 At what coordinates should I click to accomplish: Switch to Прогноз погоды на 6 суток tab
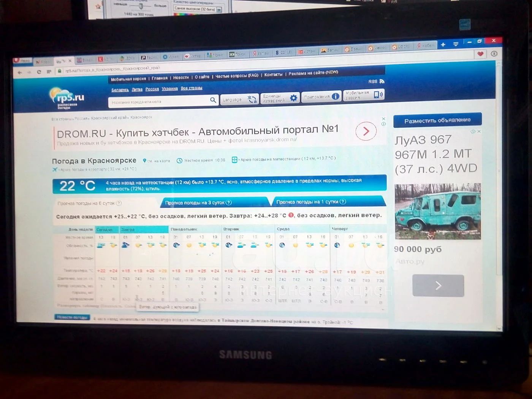pyautogui.click(x=90, y=203)
